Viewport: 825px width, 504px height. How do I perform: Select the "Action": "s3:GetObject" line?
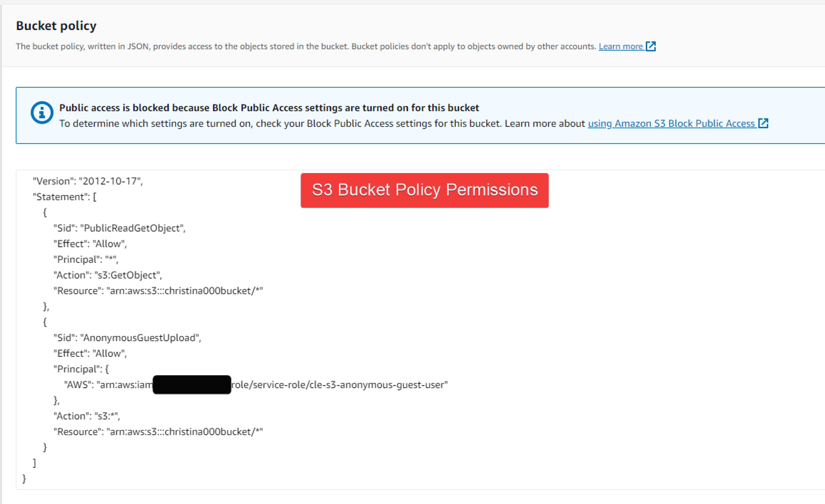click(x=108, y=275)
